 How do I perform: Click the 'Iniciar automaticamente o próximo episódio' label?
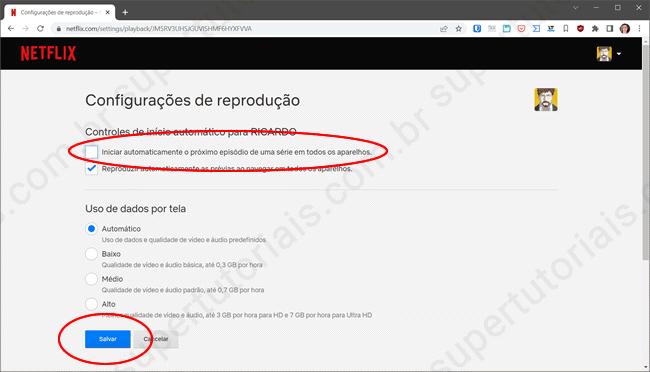pyautogui.click(x=237, y=152)
